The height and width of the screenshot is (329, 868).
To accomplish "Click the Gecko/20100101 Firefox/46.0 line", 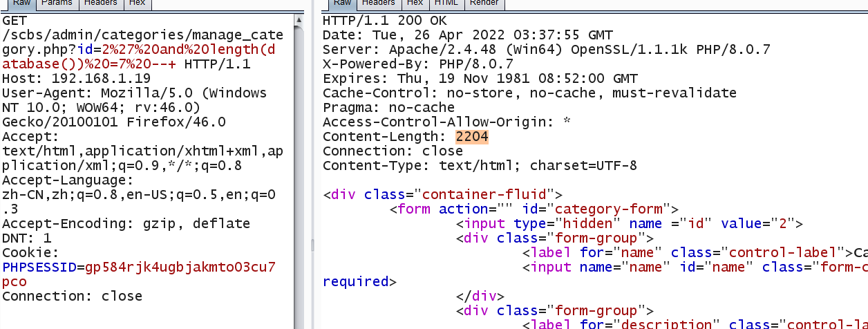I will click(x=114, y=122).
